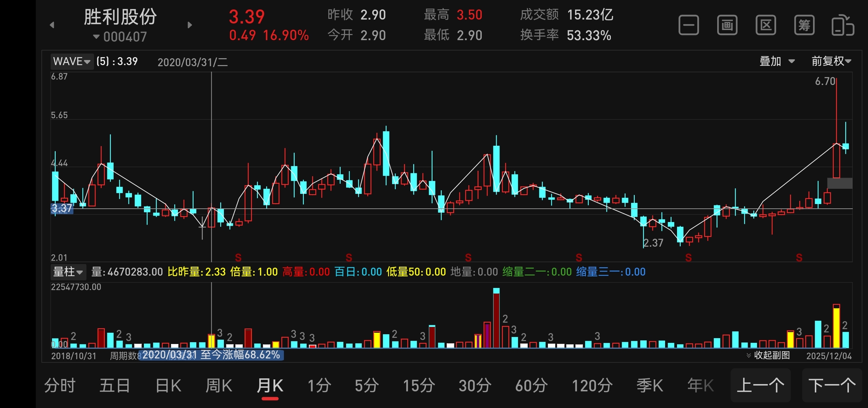This screenshot has height=408, width=868.
Task: Select the 分时 intraday tab
Action: (60, 386)
